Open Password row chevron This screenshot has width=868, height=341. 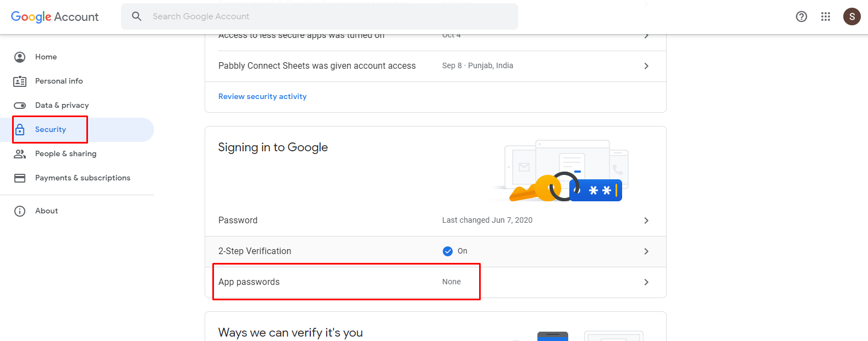646,221
